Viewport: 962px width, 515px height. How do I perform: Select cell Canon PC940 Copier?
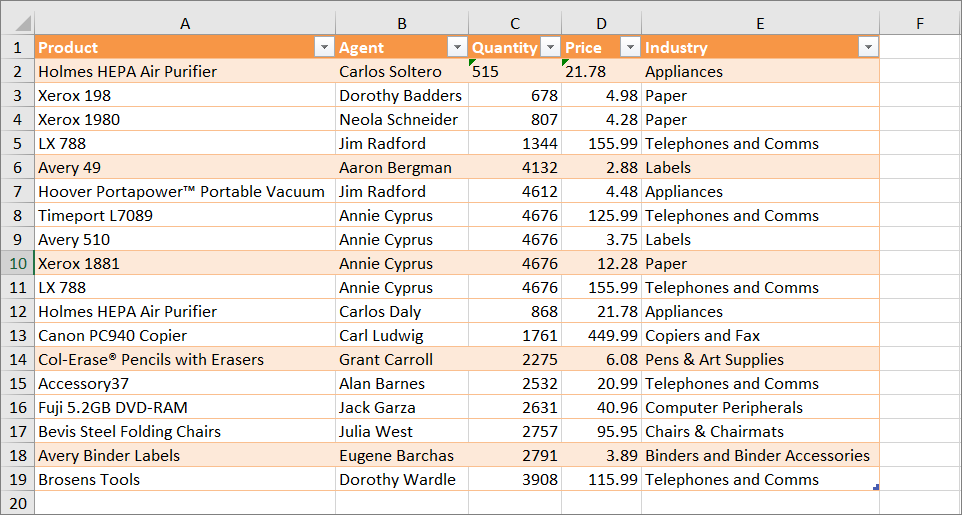click(x=185, y=335)
